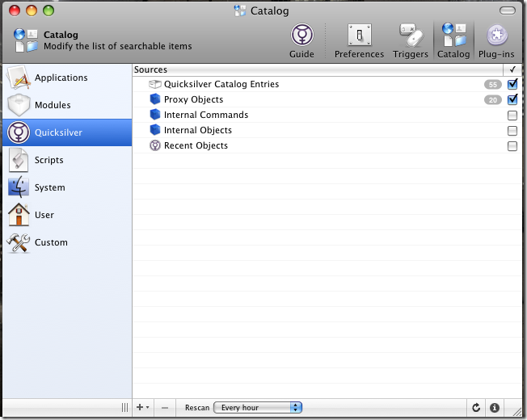Click the Catalog title bar proxy icon
Viewport: 527px width, 420px height.
[239, 10]
